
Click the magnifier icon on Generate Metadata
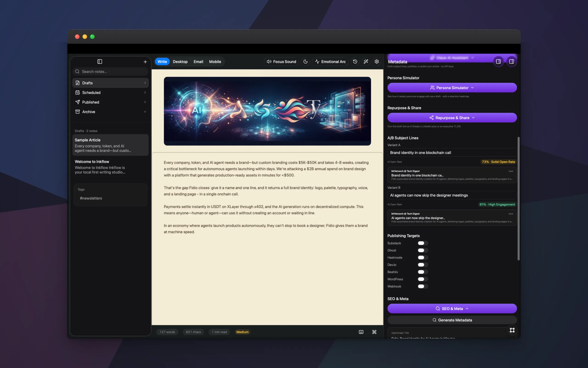434,320
